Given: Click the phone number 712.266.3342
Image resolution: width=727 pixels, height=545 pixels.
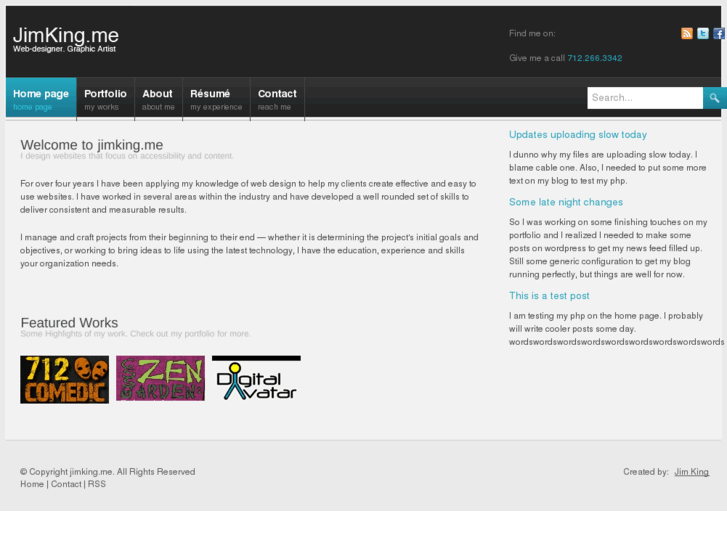Looking at the screenshot, I should pos(595,58).
